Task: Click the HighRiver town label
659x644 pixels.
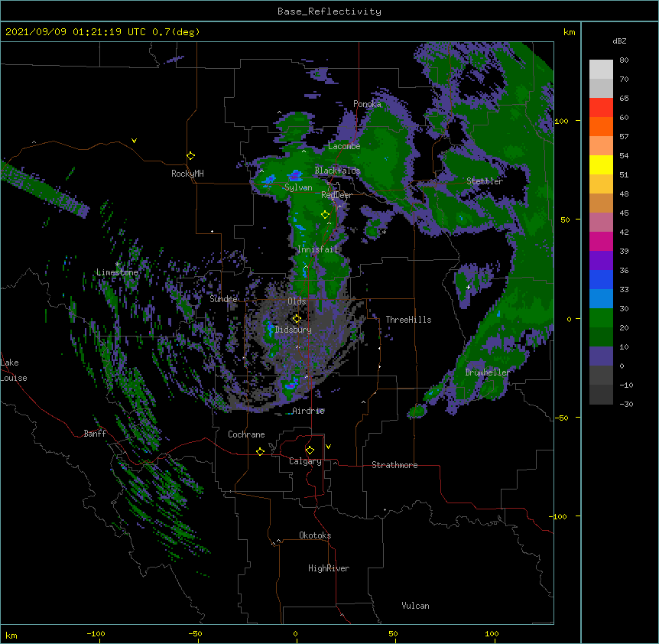Action: point(329,568)
